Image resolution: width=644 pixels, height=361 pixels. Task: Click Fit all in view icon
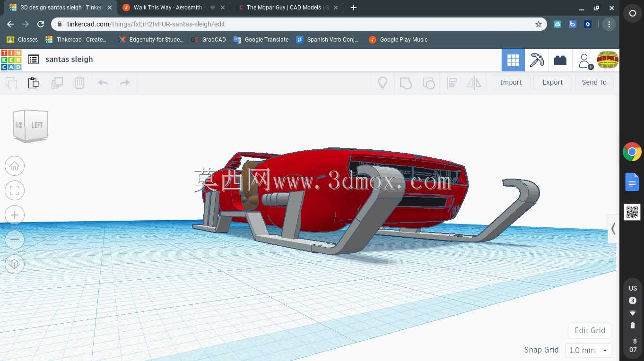[15, 190]
